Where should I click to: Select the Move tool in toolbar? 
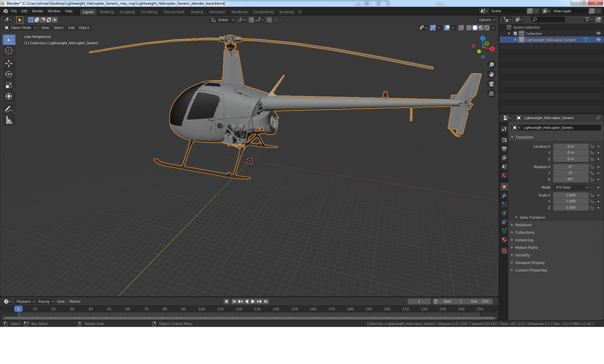[9, 63]
